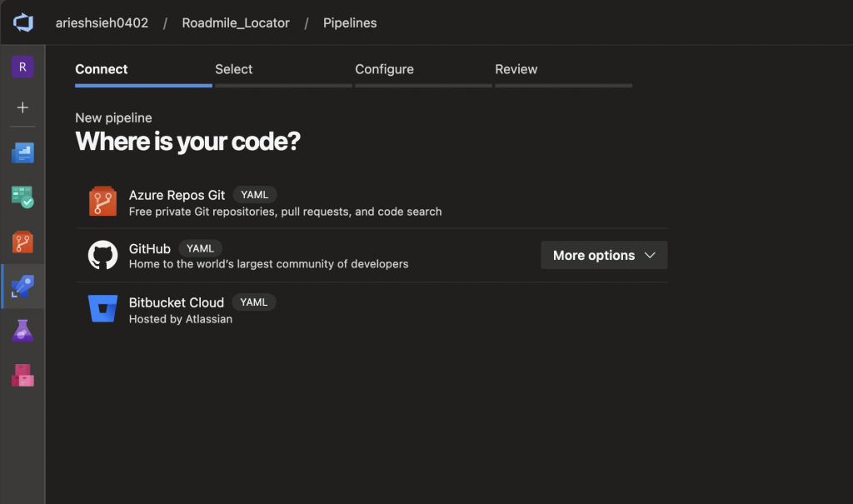This screenshot has width=853, height=504.
Task: Open the Configure step tab
Action: 384,69
